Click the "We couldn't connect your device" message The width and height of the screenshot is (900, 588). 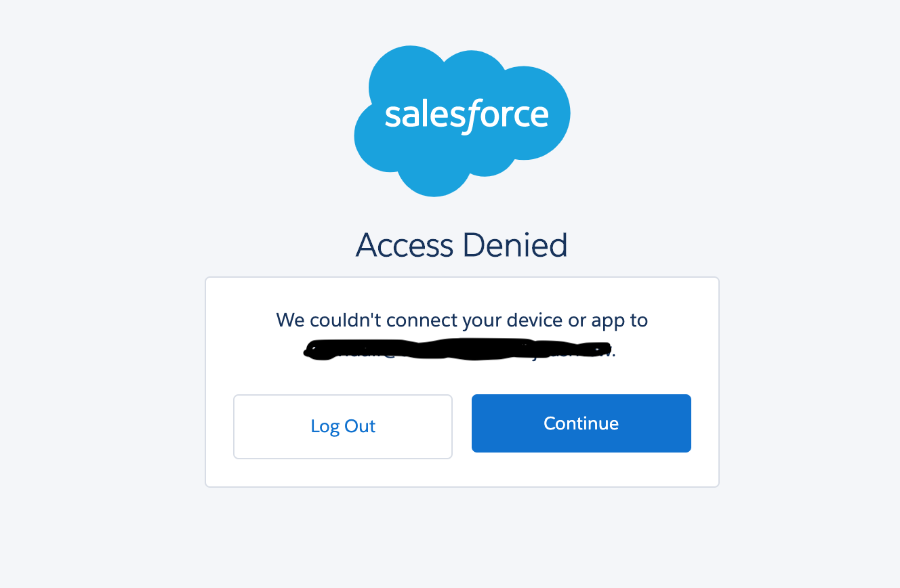pos(462,320)
